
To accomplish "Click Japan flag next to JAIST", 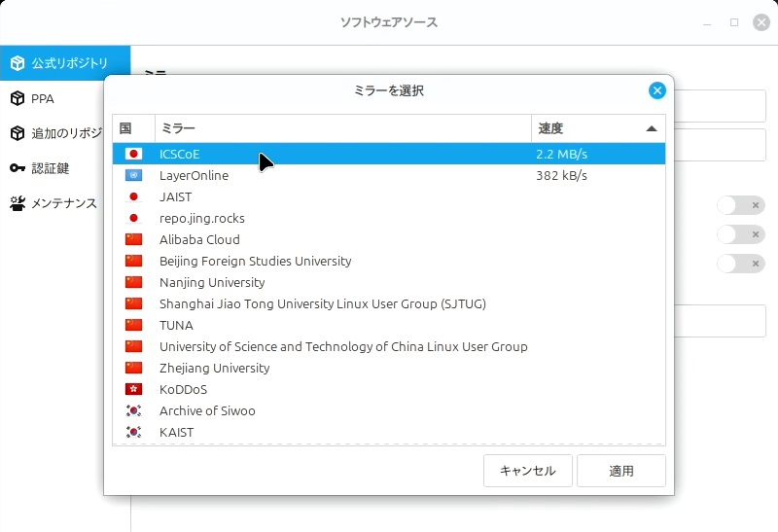I will pyautogui.click(x=134, y=196).
